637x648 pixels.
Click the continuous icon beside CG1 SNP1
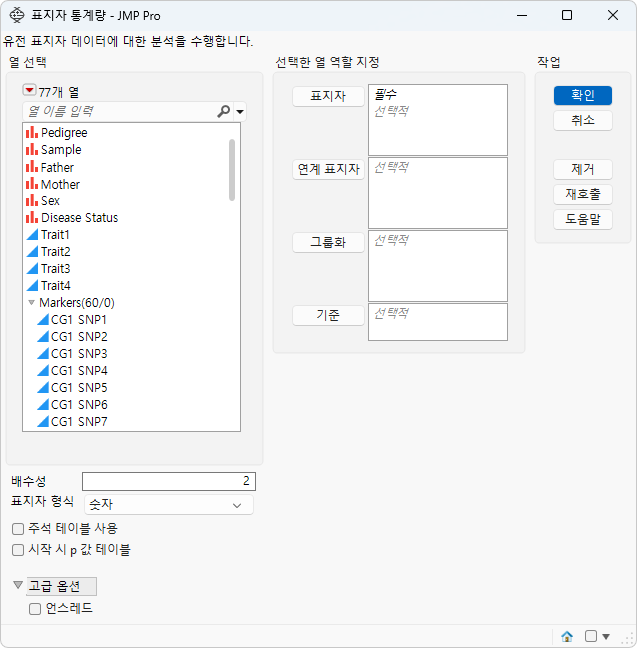pos(43,320)
